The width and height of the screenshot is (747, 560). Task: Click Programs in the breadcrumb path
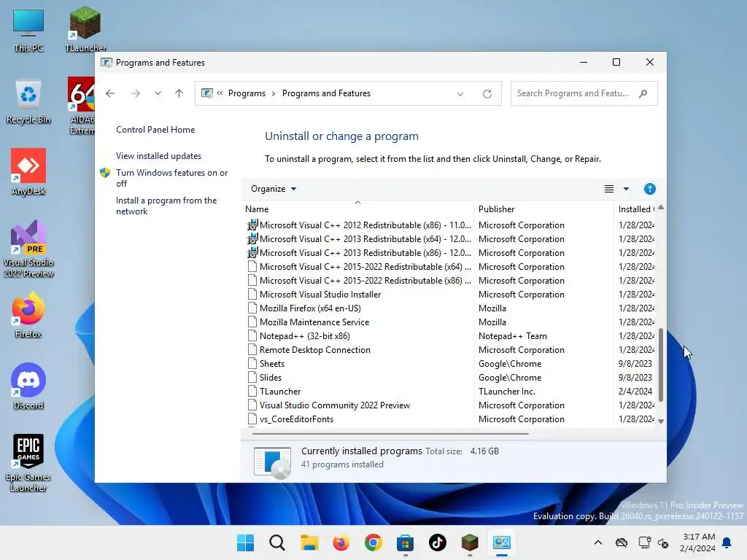(247, 93)
